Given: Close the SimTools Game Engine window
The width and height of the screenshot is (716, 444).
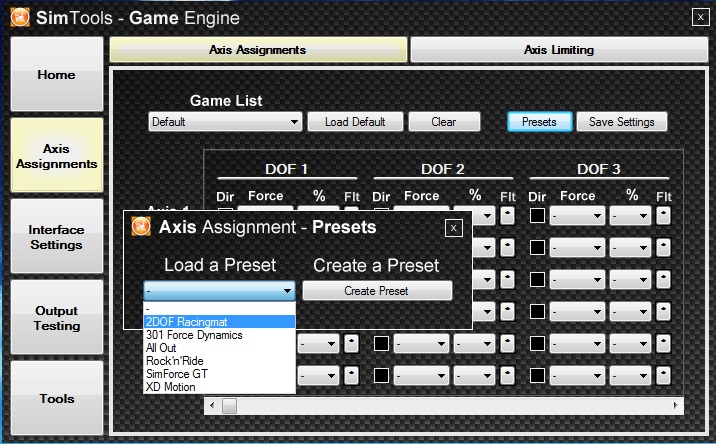Looking at the screenshot, I should 700,17.
